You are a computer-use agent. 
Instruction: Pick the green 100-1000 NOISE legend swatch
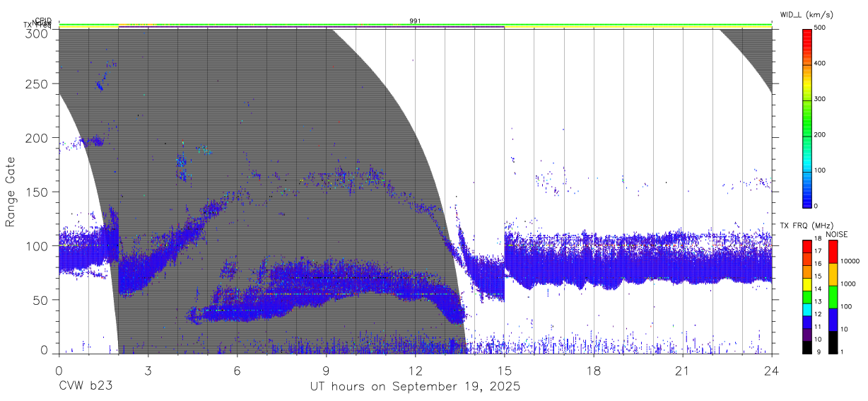[833, 296]
